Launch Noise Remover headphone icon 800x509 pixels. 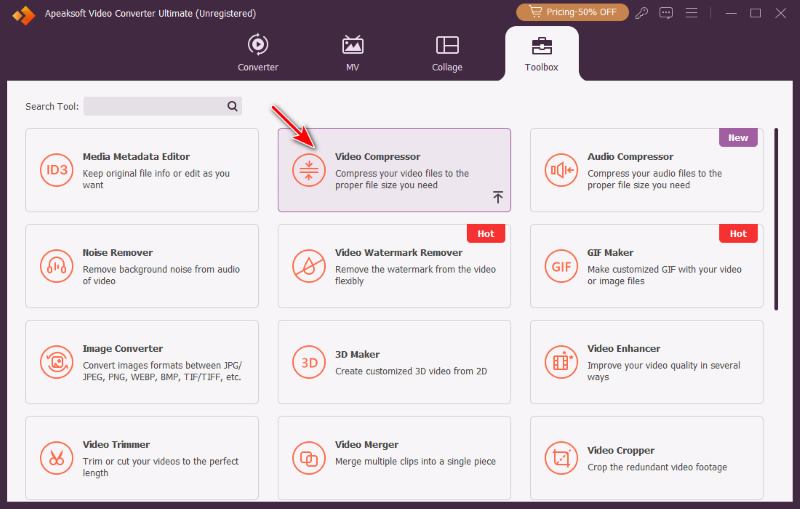(x=57, y=266)
